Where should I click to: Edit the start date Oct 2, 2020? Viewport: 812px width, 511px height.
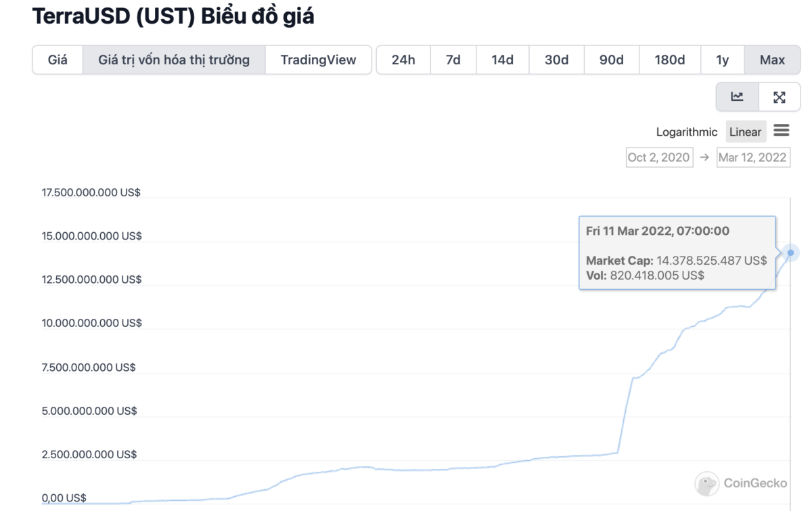tap(659, 157)
